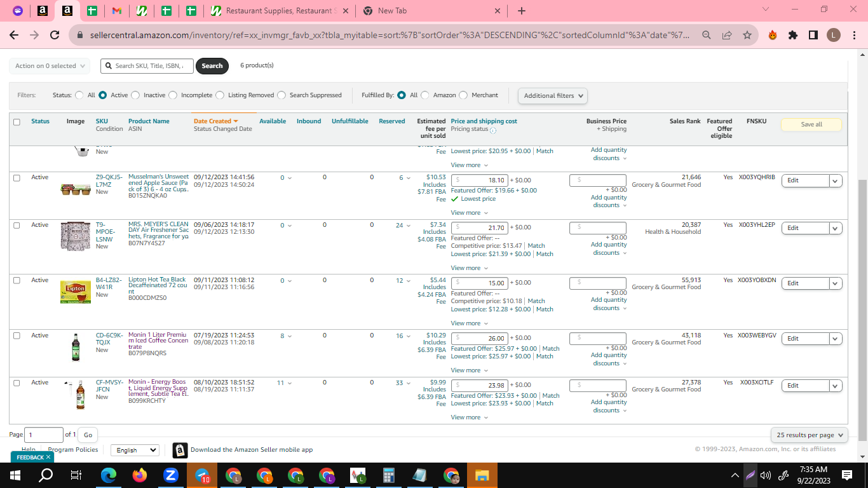Screen dimensions: 868x488
Task: Open the flame extension icon in toolbar
Action: (773, 35)
